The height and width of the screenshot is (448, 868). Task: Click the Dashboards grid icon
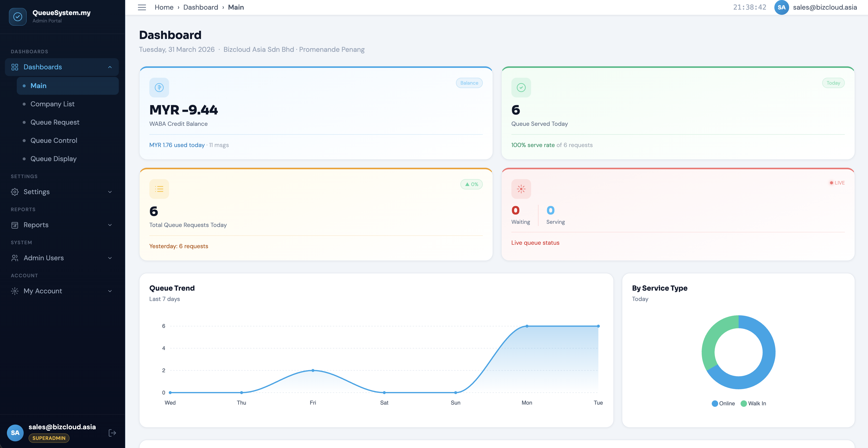15,67
